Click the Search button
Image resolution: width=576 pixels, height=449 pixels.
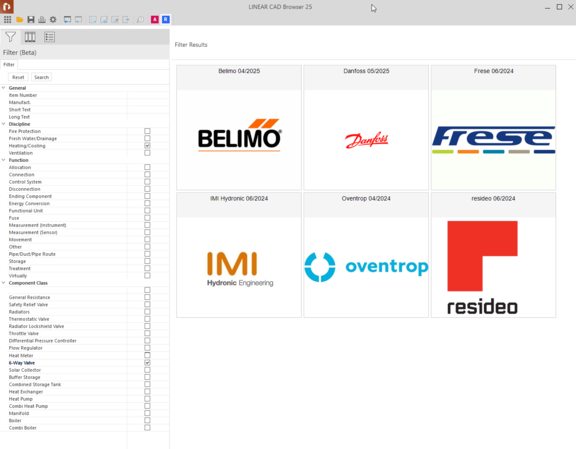42,77
